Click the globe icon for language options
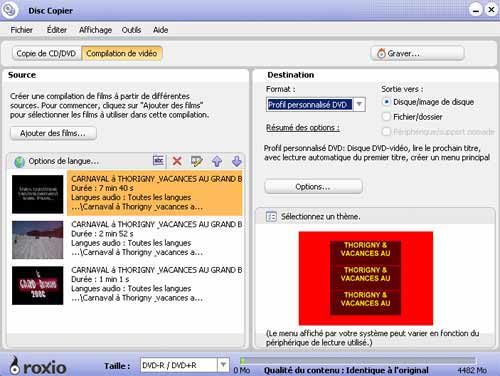 20,162
